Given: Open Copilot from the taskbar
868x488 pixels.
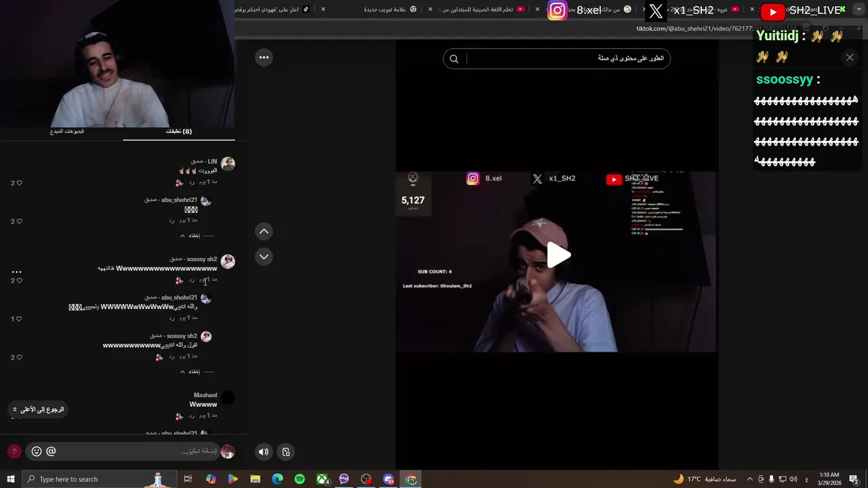Looking at the screenshot, I should point(211,479).
